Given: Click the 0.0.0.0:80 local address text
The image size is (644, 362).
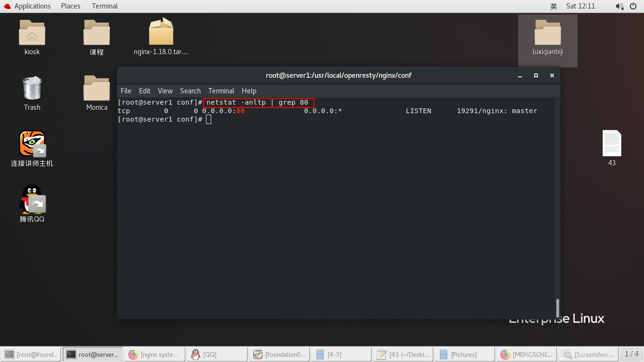Looking at the screenshot, I should [x=223, y=111].
